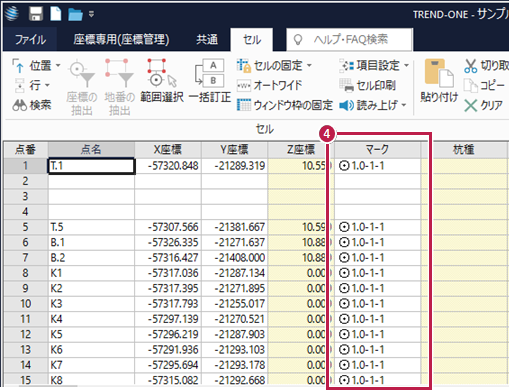Select the 杭種 column header
Screen dimensions: 509x392
(x=464, y=149)
